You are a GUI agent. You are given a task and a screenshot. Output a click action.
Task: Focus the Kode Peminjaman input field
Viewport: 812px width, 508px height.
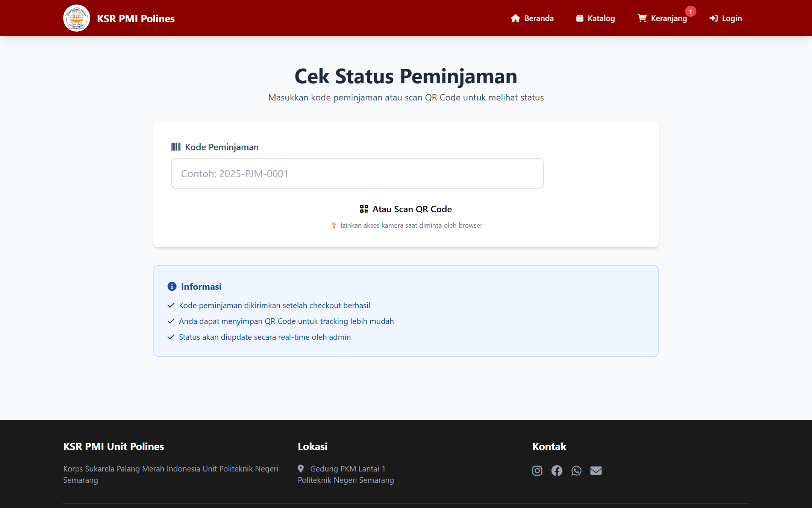click(x=357, y=173)
